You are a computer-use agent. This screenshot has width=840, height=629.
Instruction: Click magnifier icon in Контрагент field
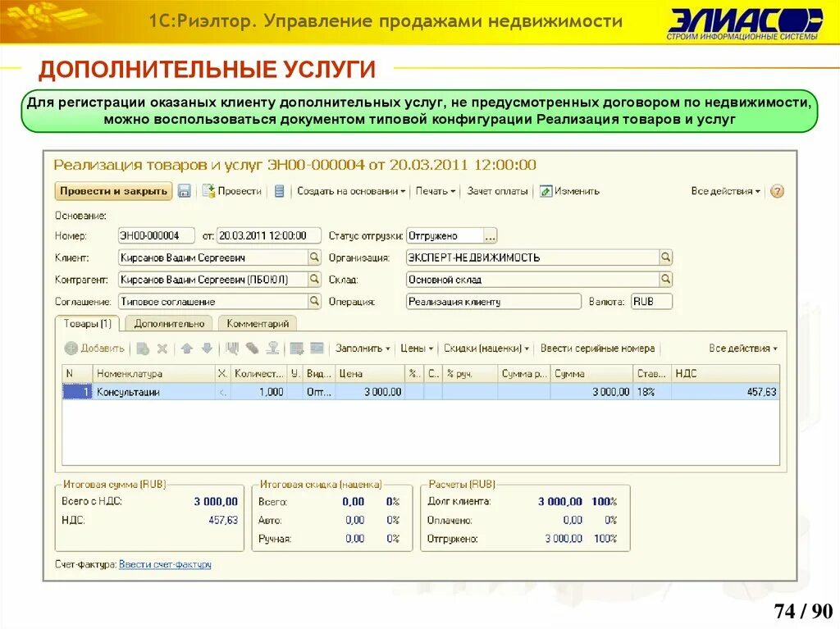coord(314,279)
